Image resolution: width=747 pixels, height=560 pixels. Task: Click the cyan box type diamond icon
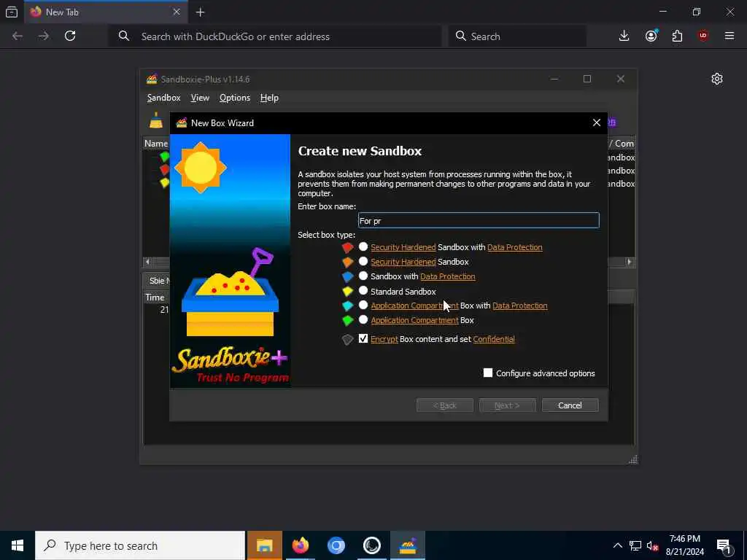348,306
